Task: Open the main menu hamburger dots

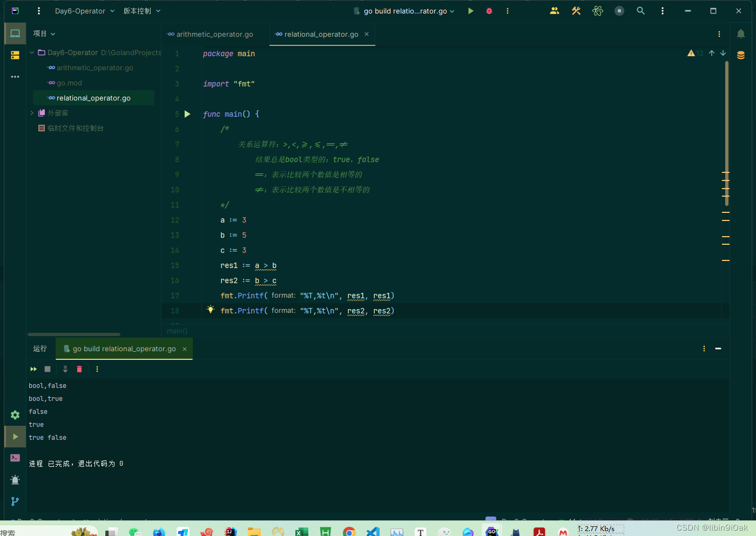Action: coord(39,11)
